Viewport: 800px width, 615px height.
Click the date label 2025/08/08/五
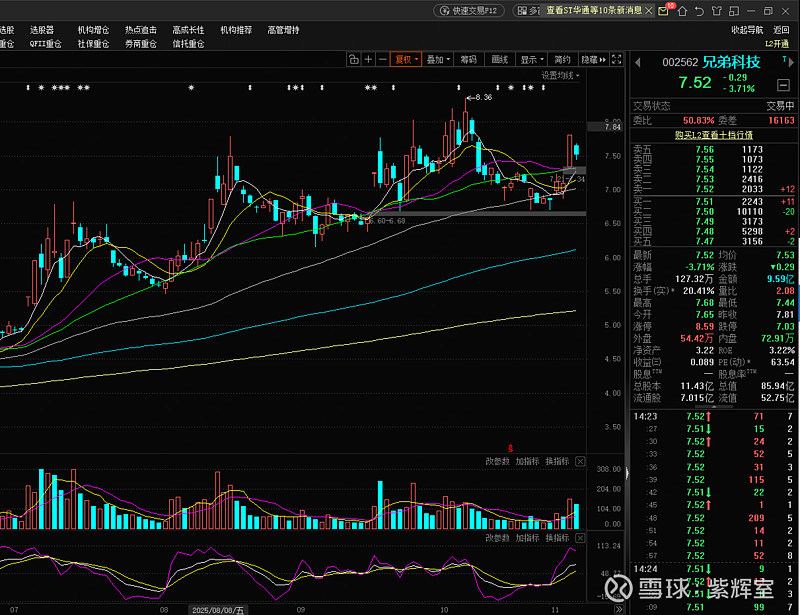[218, 610]
